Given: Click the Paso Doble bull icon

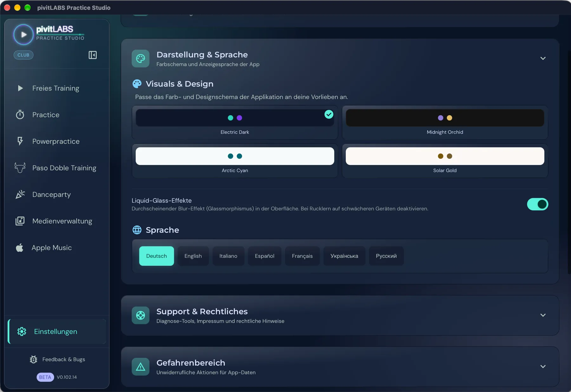Looking at the screenshot, I should (x=20, y=168).
